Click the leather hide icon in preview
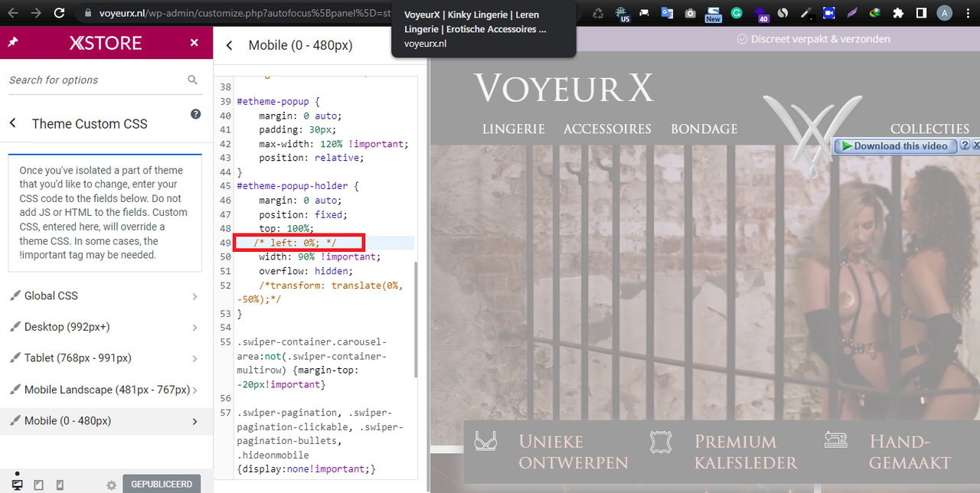The image size is (980, 493). pos(661,441)
